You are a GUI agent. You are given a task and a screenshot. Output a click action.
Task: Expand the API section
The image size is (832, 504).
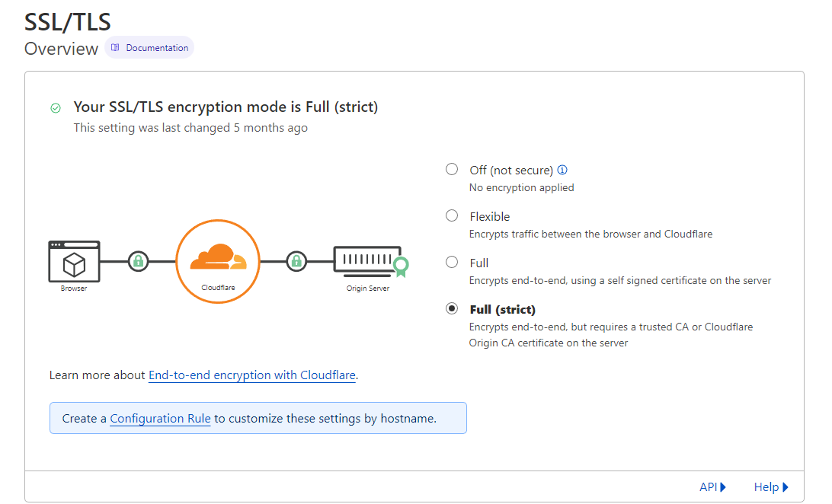[712, 487]
